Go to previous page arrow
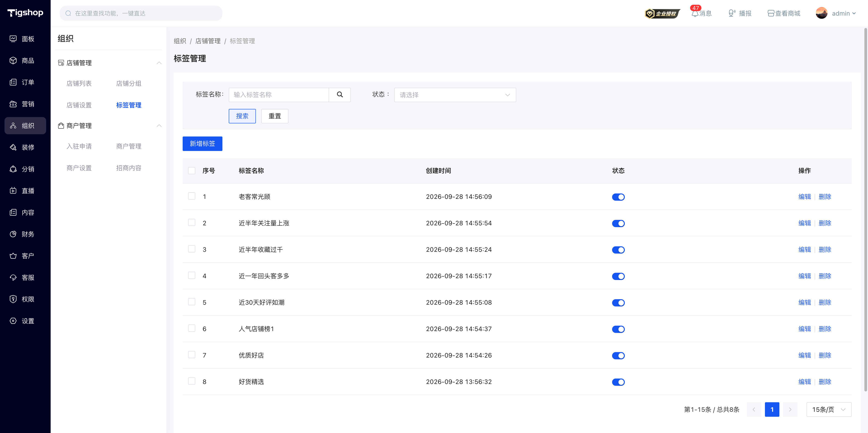Viewport: 868px width, 433px height. pos(754,409)
